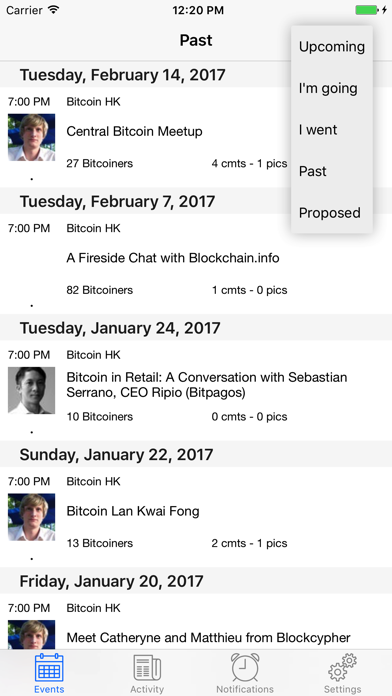Open the Central Bitcoin Meetup event
392x696 pixels.
(x=134, y=131)
